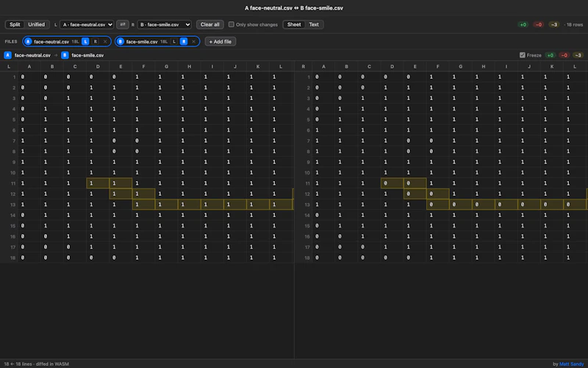Set face-smile.csv as right file
This screenshot has width=588, height=368.
(184, 41)
